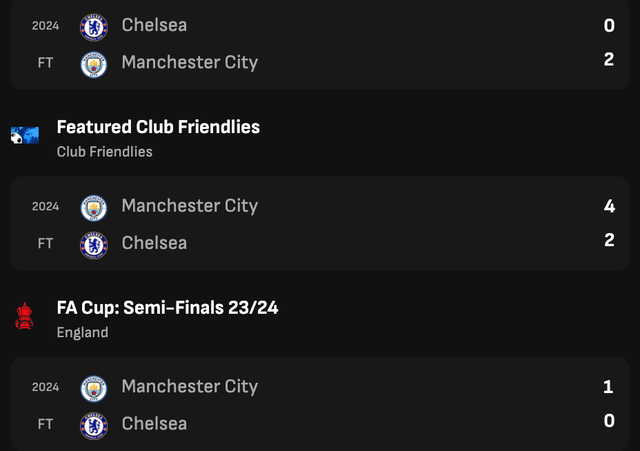Open Chelsea name in the FA Cup match
This screenshot has height=451, width=640.
[x=154, y=424]
